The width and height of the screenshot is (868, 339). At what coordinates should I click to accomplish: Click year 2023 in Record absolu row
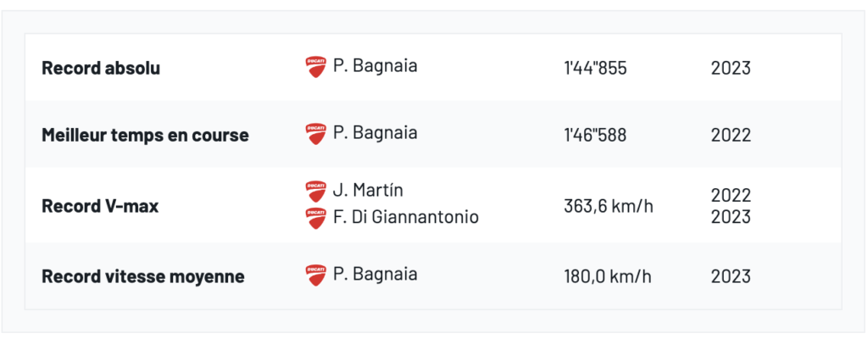coord(731,68)
